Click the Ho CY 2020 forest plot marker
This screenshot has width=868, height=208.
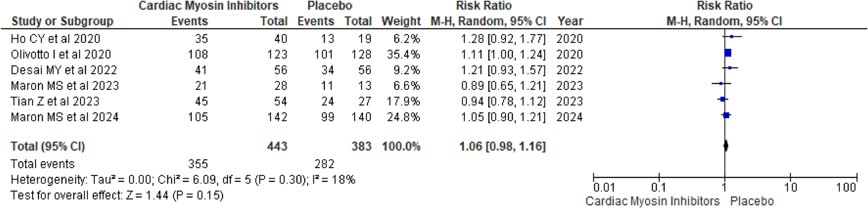coord(731,37)
